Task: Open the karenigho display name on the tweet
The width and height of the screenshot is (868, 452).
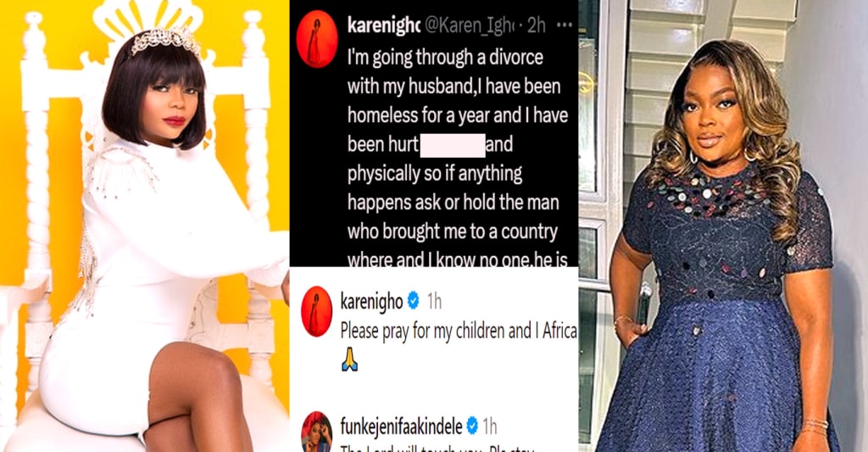Action: tap(384, 25)
